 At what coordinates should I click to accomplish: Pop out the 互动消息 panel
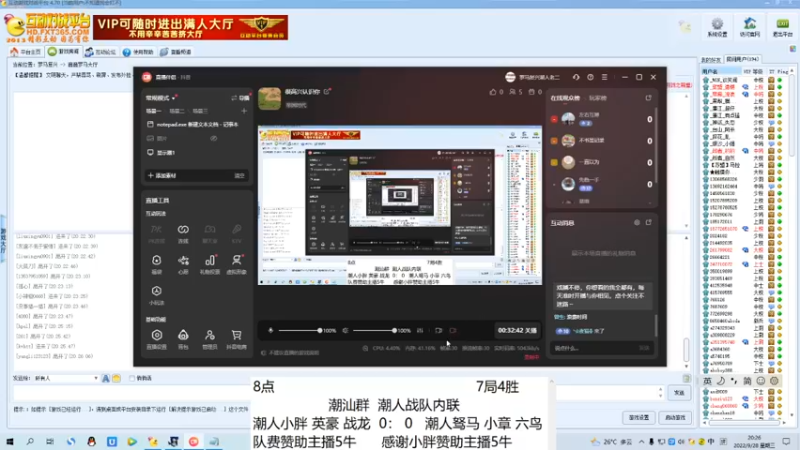[648, 222]
